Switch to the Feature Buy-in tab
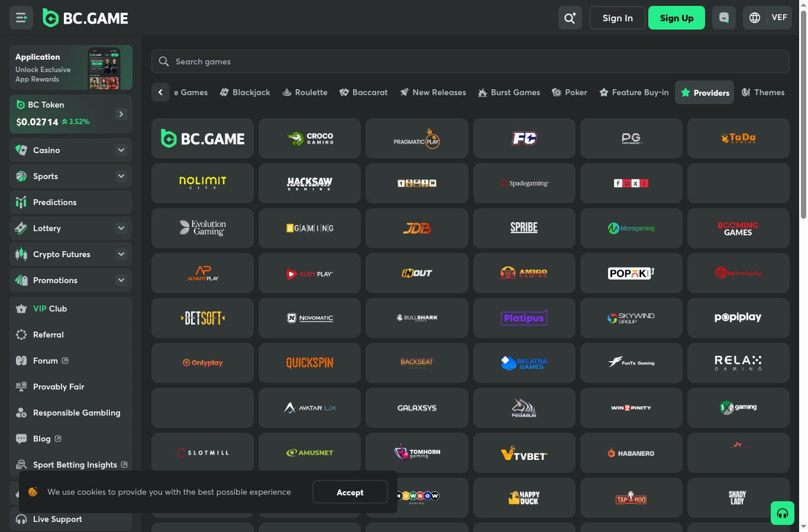The width and height of the screenshot is (808, 532). pos(634,92)
